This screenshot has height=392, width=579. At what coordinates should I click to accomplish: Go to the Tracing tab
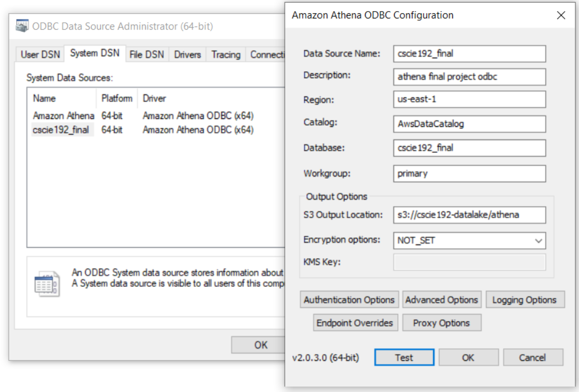tap(226, 54)
